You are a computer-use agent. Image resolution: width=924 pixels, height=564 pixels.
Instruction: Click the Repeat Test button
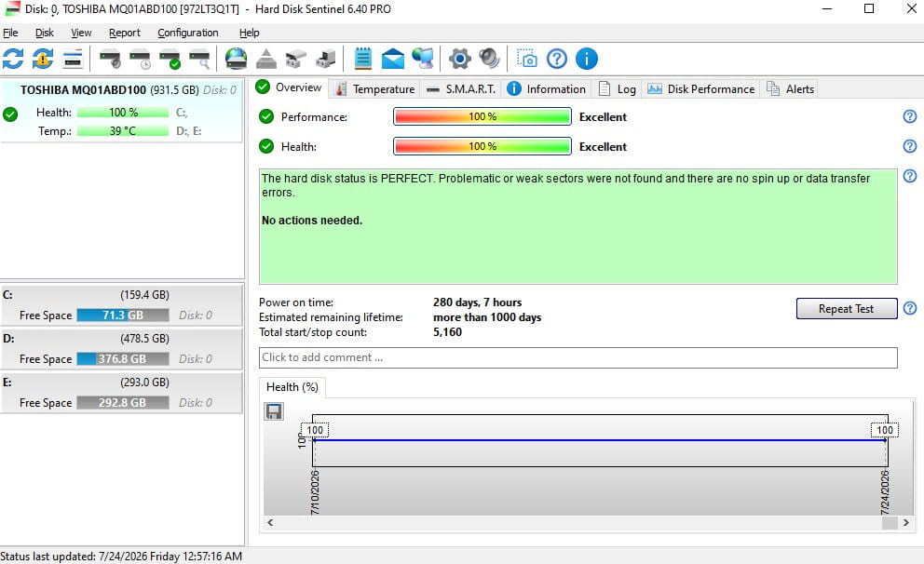(x=846, y=308)
